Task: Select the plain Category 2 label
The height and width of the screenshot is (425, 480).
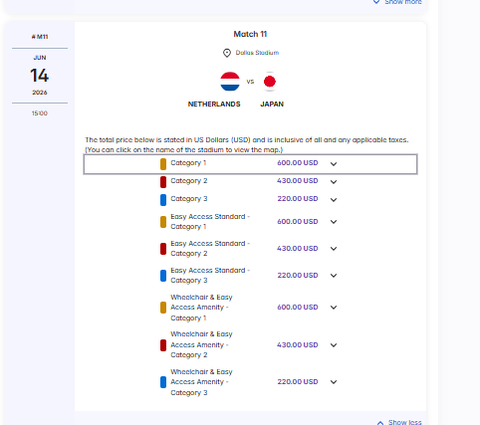Action: (189, 181)
